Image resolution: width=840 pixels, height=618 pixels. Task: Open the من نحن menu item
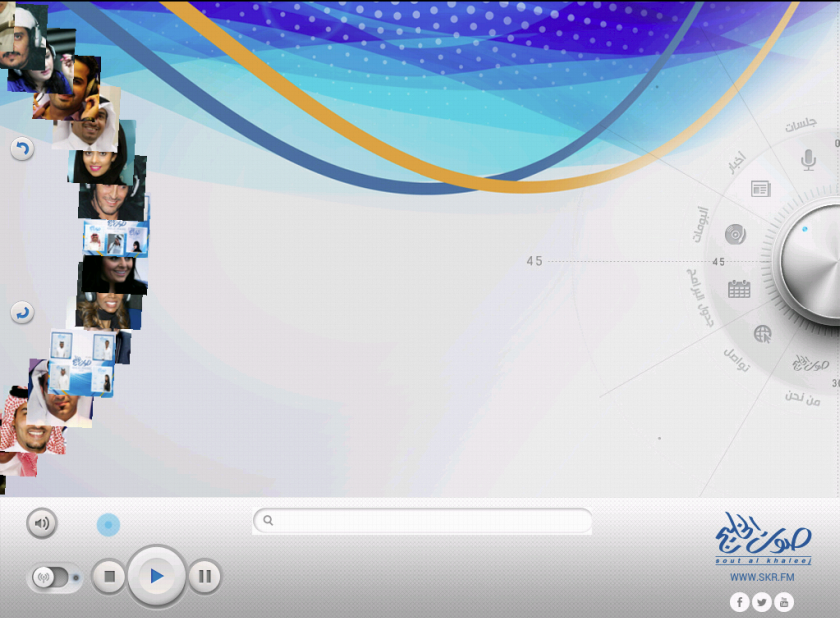[802, 398]
